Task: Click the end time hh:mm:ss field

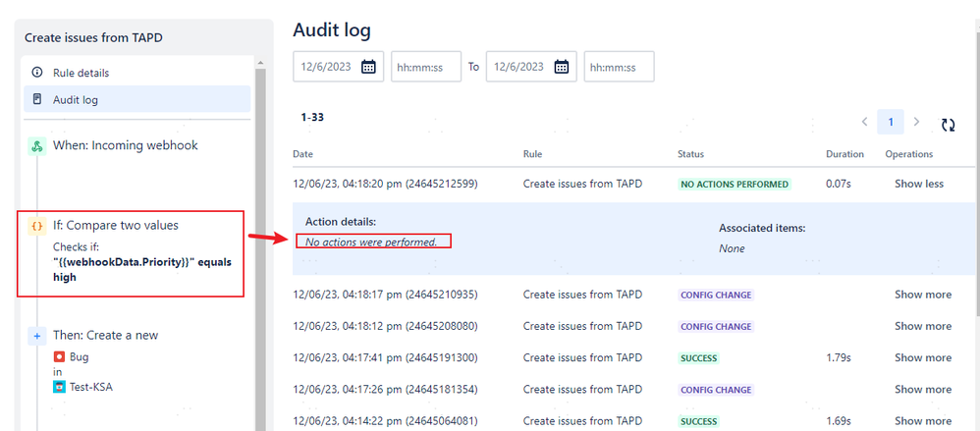Action: pyautogui.click(x=620, y=67)
